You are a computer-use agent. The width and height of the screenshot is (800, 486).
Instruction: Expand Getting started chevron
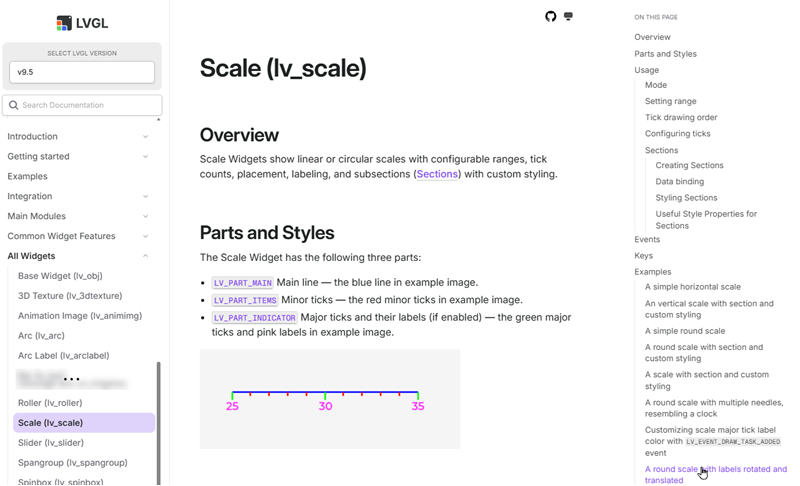click(145, 157)
